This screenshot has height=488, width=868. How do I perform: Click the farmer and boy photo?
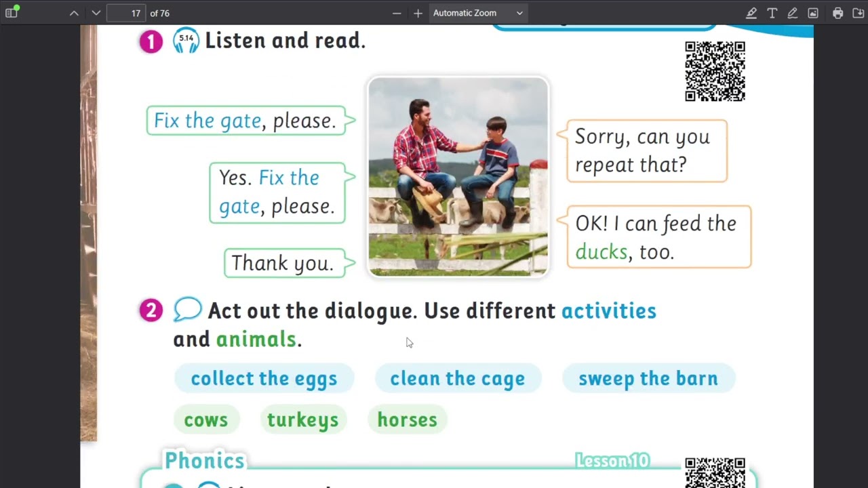tap(458, 177)
